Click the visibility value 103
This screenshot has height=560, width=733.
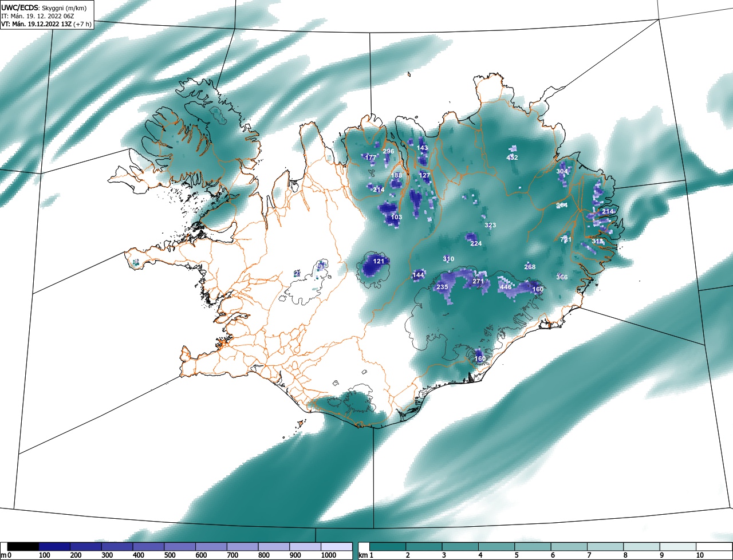396,218
